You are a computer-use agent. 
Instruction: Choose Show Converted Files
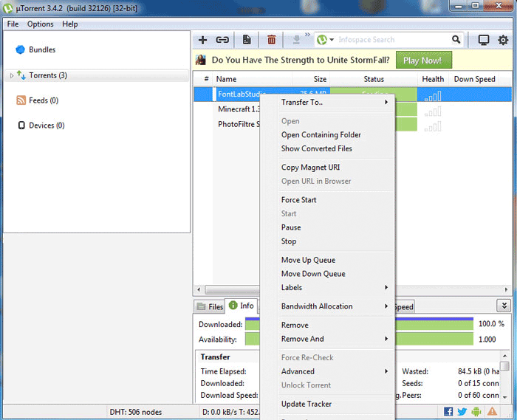[x=335, y=149]
